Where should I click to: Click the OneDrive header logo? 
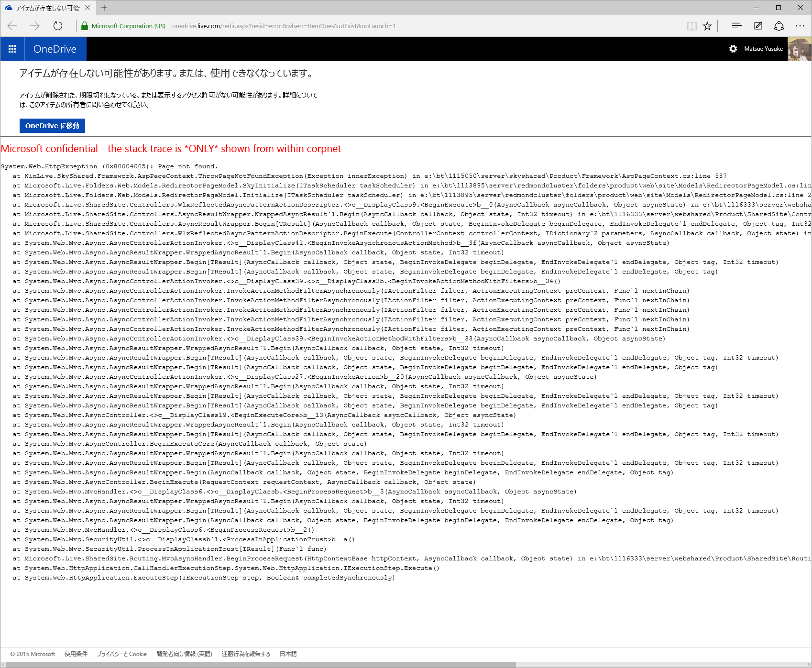point(55,49)
